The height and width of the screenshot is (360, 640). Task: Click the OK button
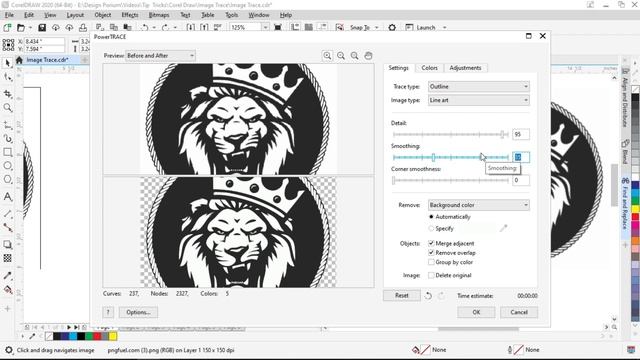[x=476, y=312]
